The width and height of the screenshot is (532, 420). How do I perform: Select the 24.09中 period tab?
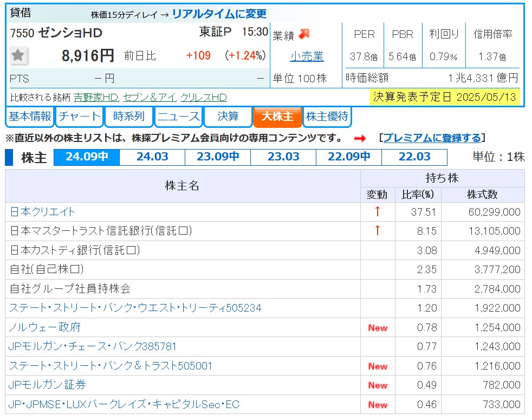point(87,157)
